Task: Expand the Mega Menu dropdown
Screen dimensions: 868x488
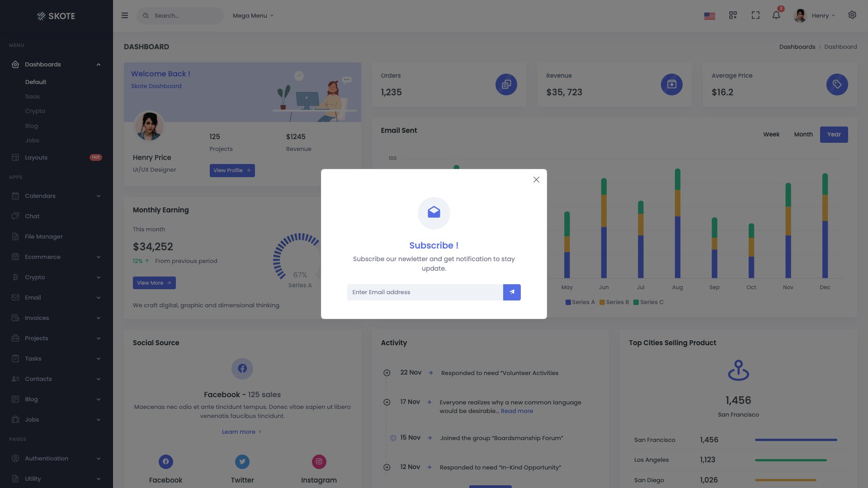Action: click(253, 15)
